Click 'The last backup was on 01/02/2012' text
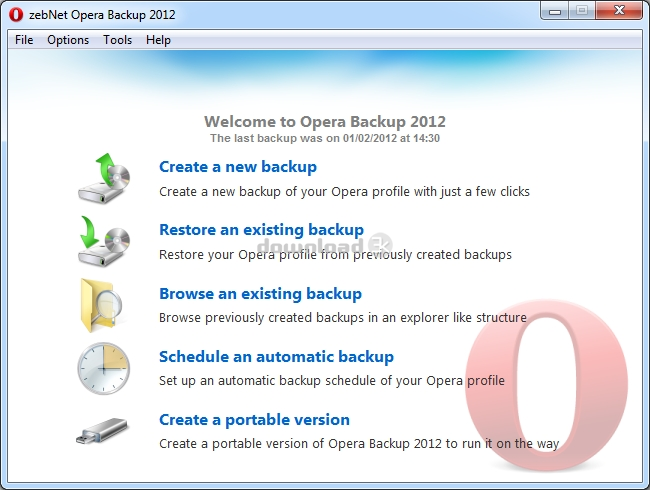650x490 pixels. pos(303,138)
